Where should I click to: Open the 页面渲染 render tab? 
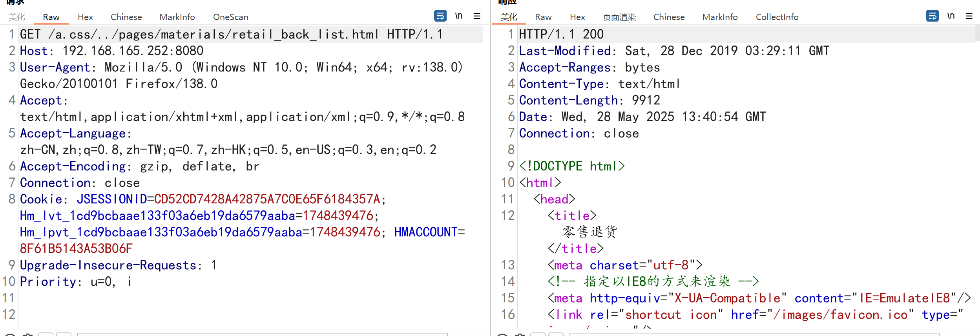pos(619,17)
